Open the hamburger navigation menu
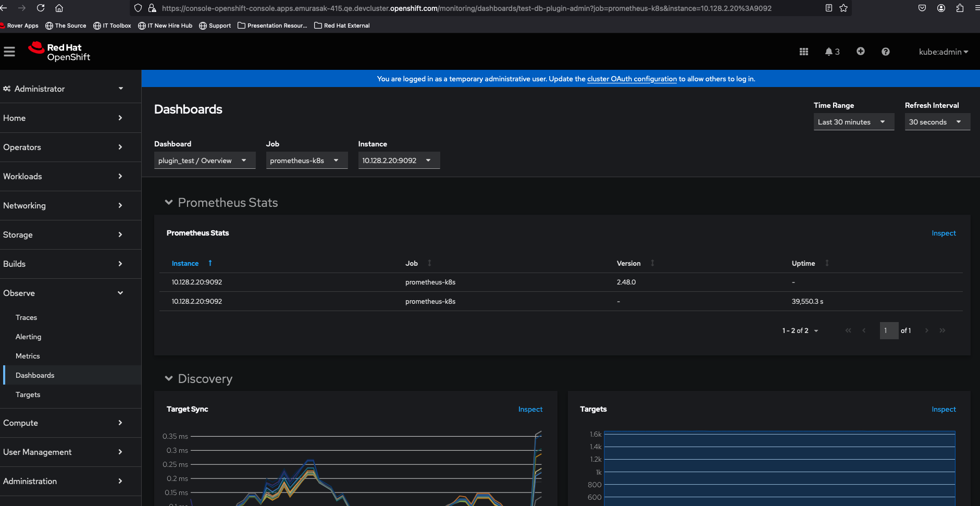This screenshot has height=506, width=980. pos(9,52)
